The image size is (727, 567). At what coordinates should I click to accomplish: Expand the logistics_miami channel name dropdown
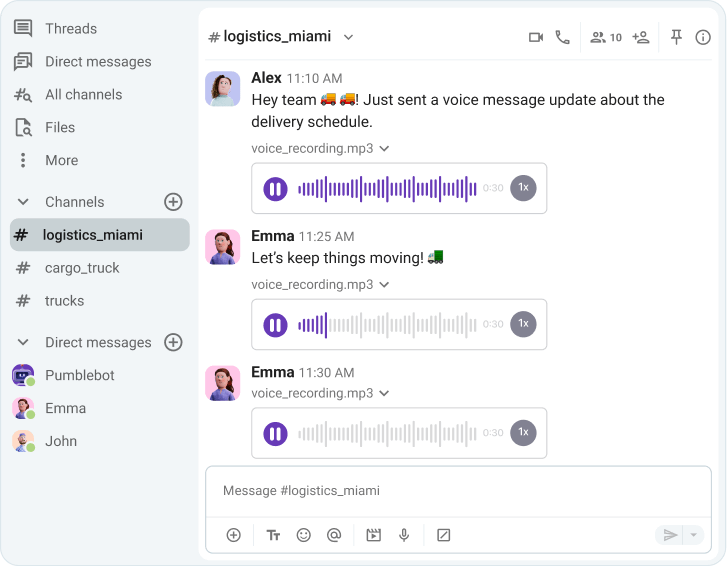[349, 37]
